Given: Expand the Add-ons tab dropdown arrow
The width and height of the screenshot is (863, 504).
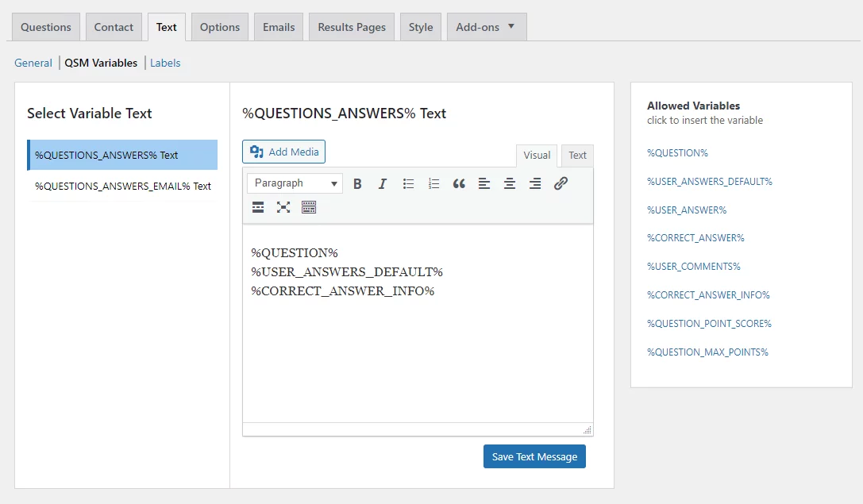Looking at the screenshot, I should [x=511, y=26].
